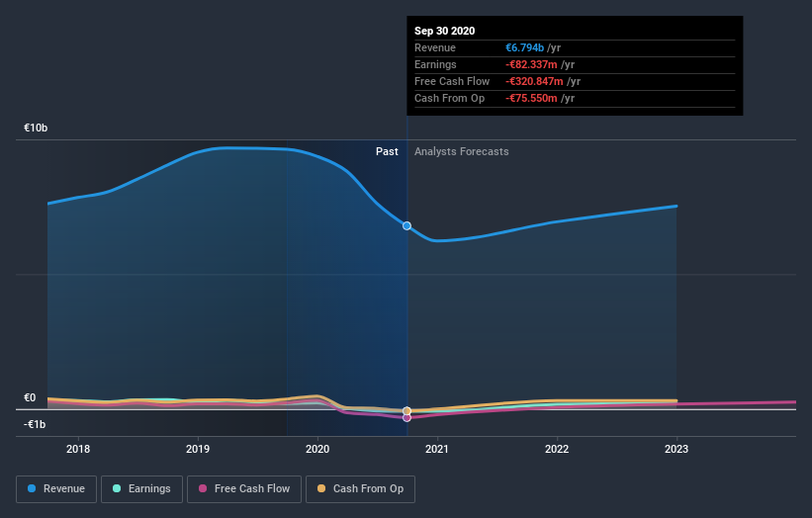
Task: Click the Earnings row label in tooltip
Action: tap(435, 64)
